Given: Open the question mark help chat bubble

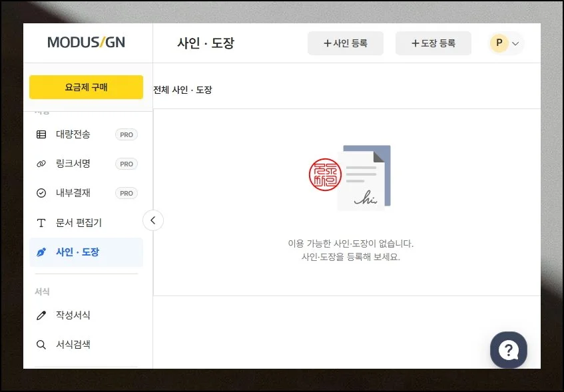Looking at the screenshot, I should tap(509, 349).
